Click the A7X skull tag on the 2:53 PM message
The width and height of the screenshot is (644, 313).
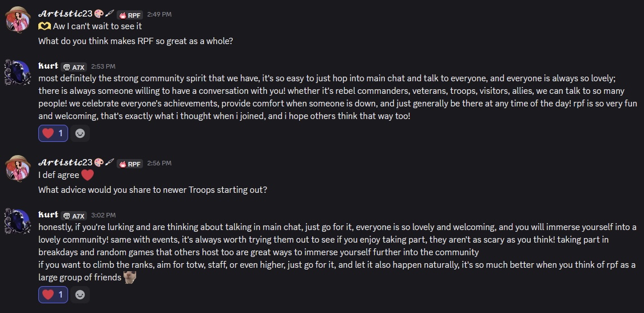74,67
